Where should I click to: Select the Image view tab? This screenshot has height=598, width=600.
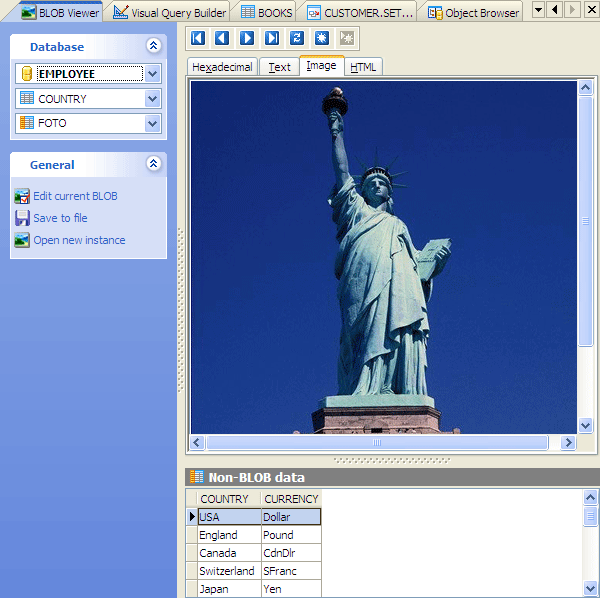point(321,66)
